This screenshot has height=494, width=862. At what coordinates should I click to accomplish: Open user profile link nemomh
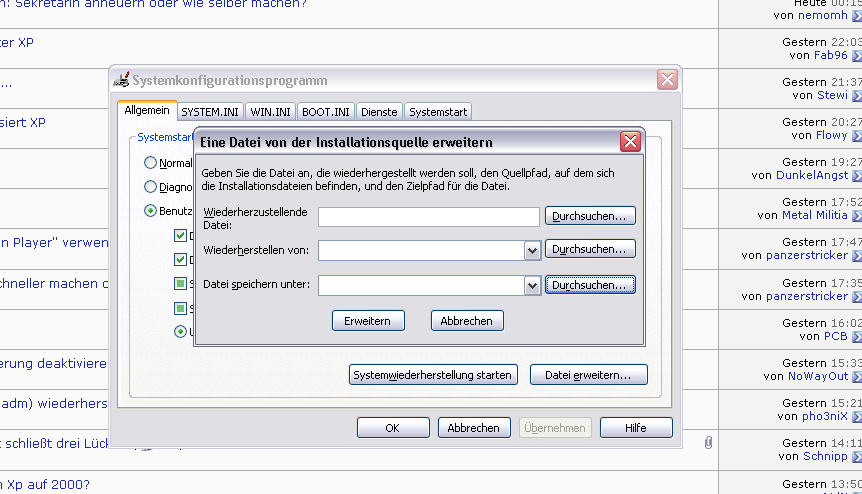(x=822, y=15)
